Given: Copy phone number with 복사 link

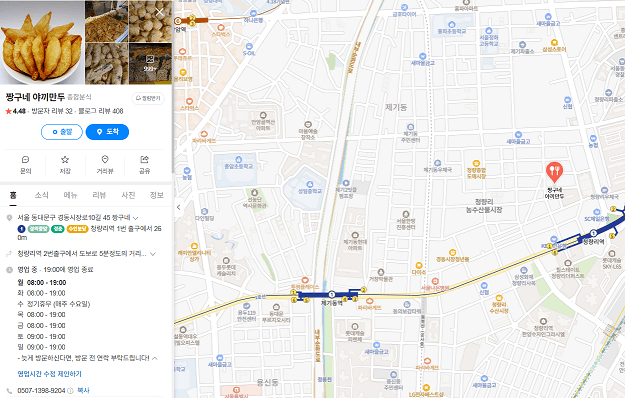Looking at the screenshot, I should point(83,390).
